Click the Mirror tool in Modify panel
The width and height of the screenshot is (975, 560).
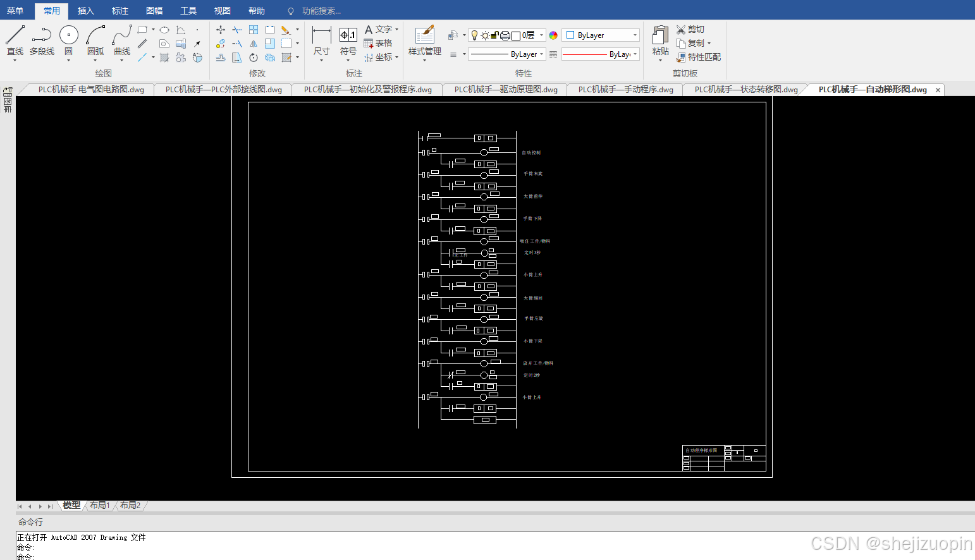(254, 44)
